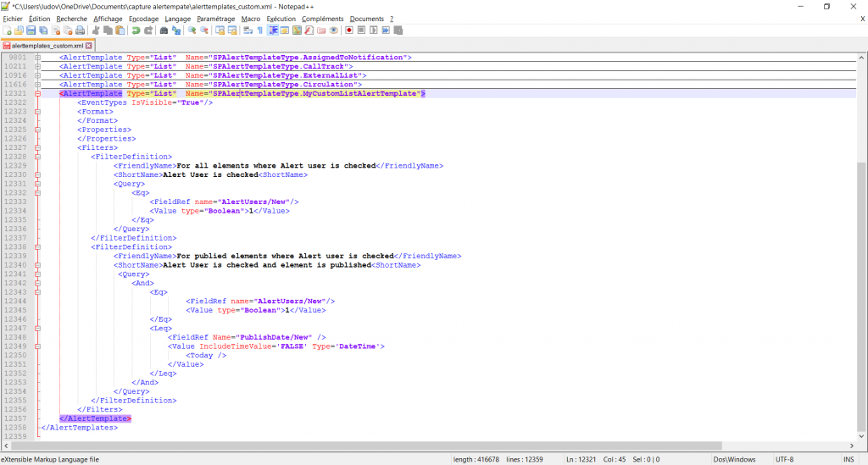Screen dimensions: 868x465
Task: Toggle synchronized horizontal scrolling
Action: click(x=232, y=30)
